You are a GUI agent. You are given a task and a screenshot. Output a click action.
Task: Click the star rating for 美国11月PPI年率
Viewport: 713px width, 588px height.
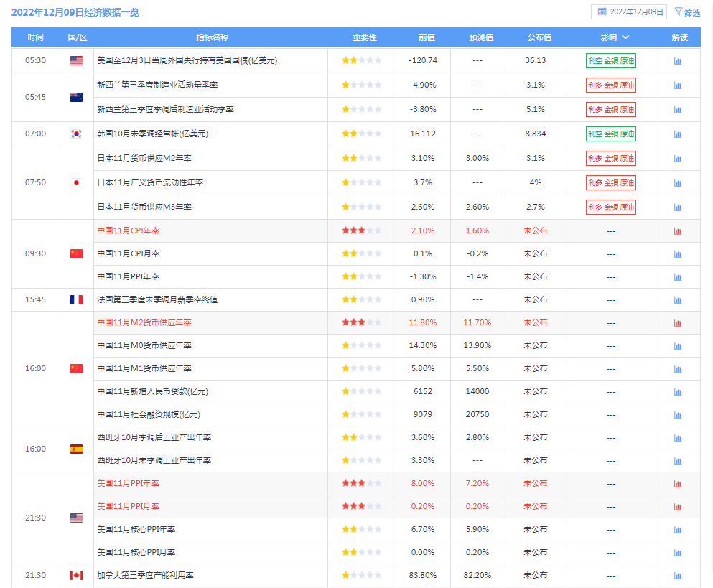coord(361,483)
